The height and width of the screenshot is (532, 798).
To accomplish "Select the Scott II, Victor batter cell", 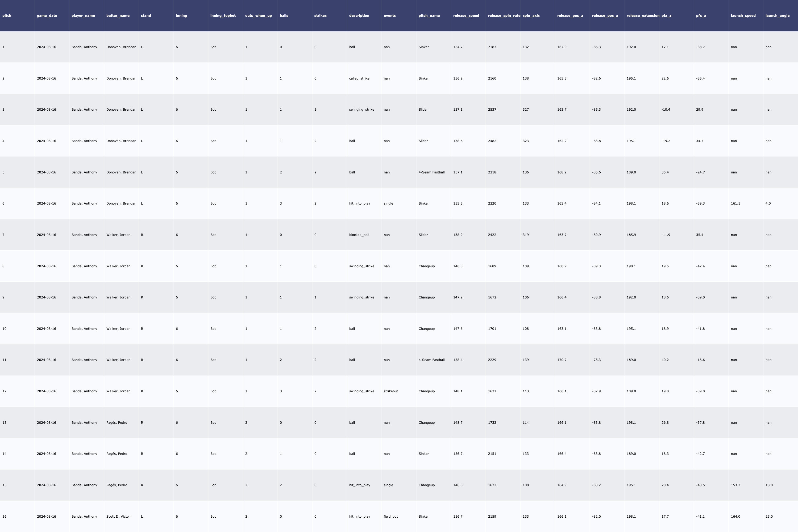I will (118, 516).
